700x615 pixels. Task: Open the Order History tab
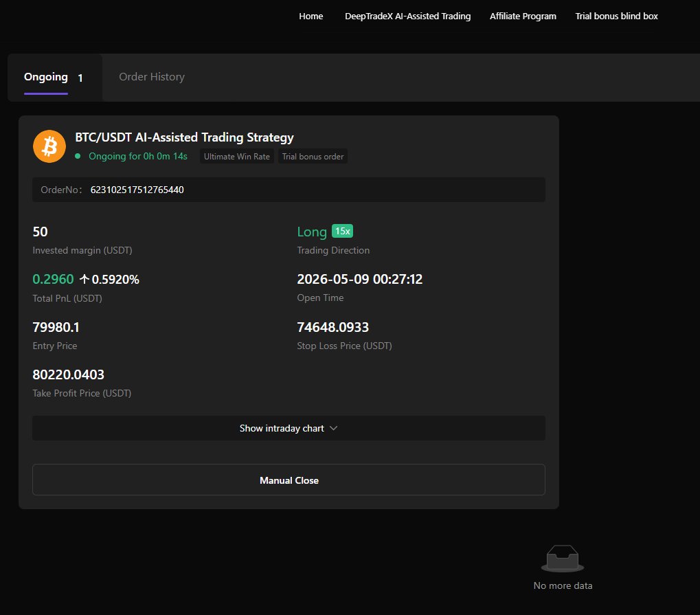tap(152, 77)
